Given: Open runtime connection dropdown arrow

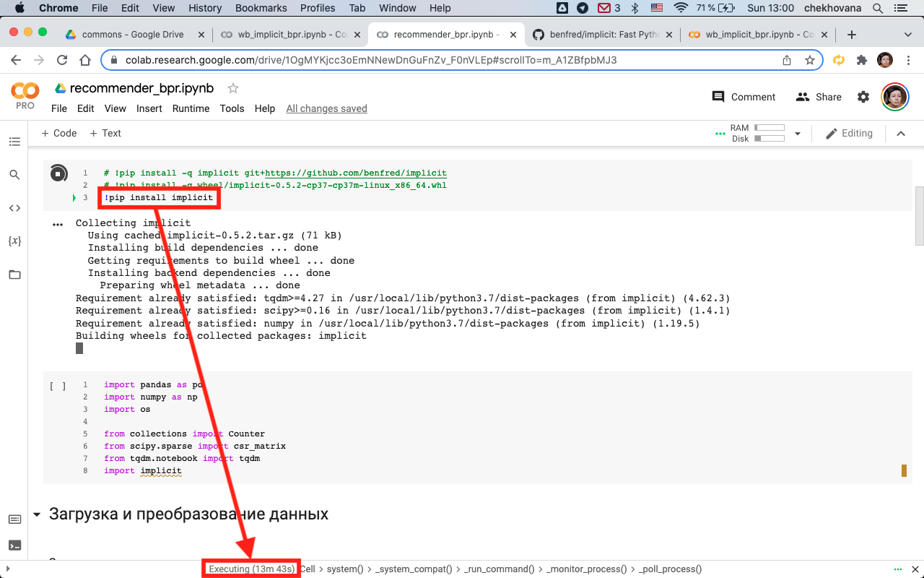Looking at the screenshot, I should [798, 134].
